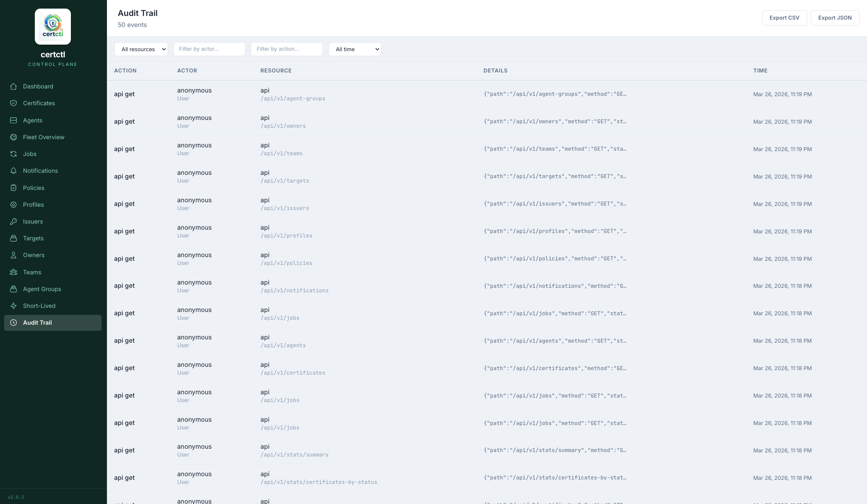Screen dimensions: 867x504
Task: Click the DETAILS column header
Action: tap(495, 71)
